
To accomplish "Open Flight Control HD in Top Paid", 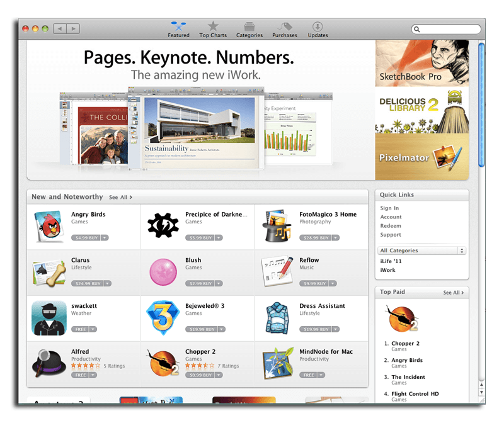I will pos(415,394).
